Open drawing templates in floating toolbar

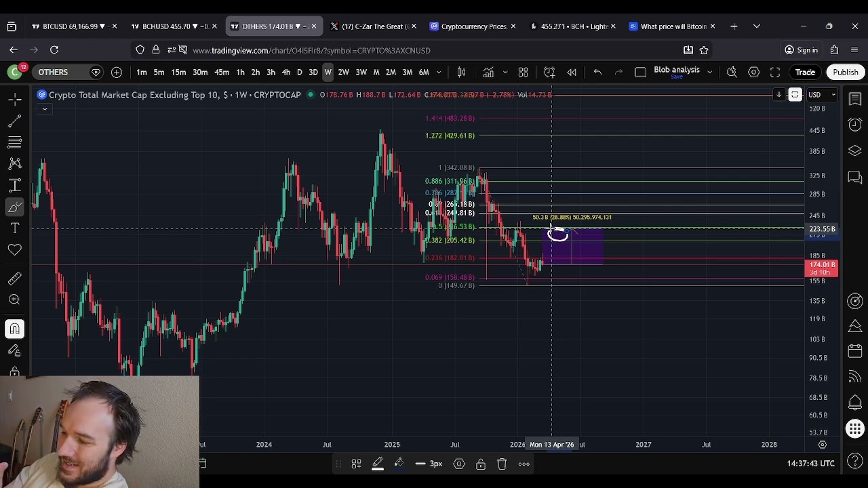tap(356, 464)
